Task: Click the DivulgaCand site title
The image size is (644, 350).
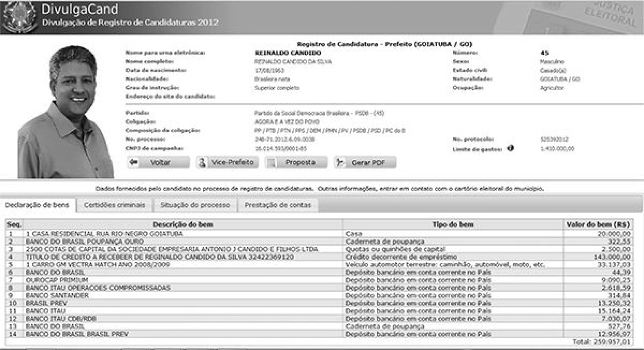Action: click(x=80, y=9)
